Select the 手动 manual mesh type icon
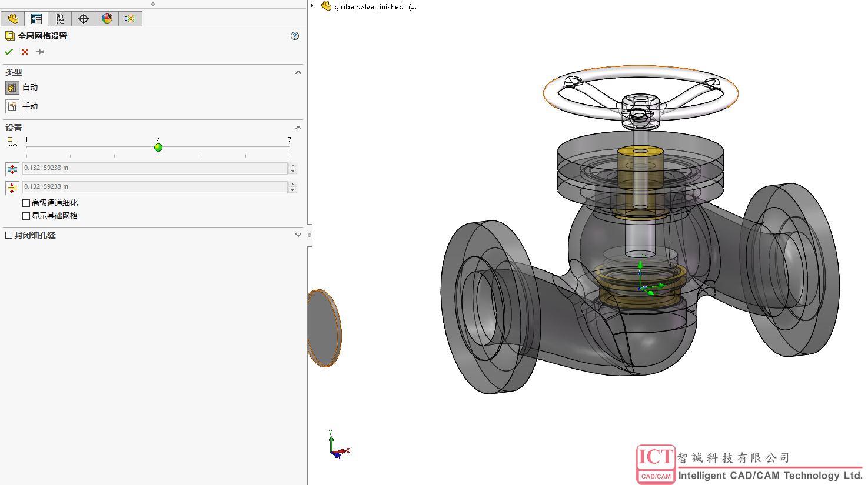Viewport: 868px width, 485px height. click(12, 106)
